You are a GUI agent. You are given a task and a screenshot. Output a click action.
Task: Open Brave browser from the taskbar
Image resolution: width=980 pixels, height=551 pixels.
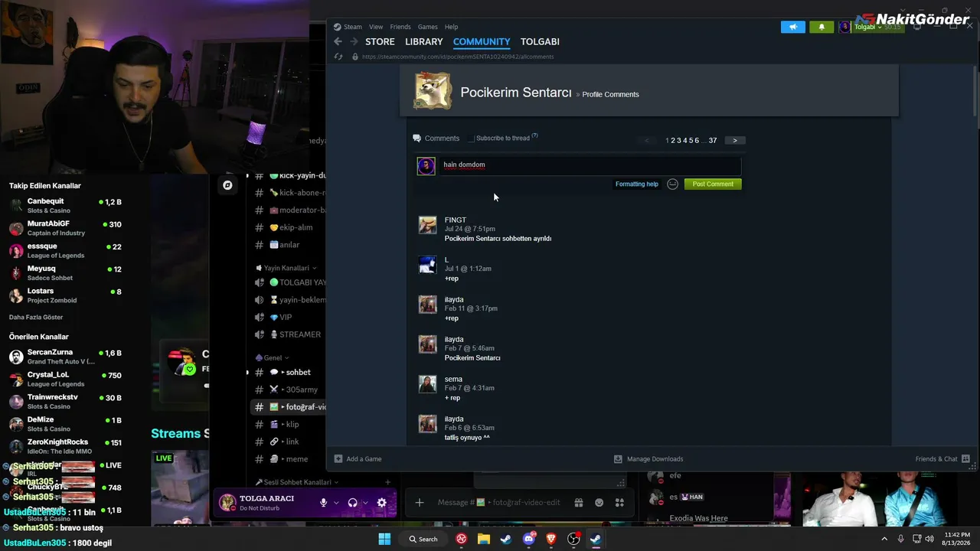point(551,539)
